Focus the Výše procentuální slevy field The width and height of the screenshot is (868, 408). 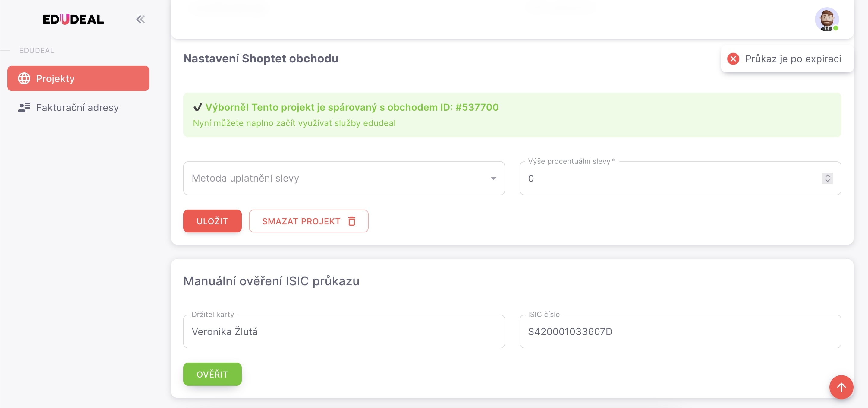click(x=680, y=178)
